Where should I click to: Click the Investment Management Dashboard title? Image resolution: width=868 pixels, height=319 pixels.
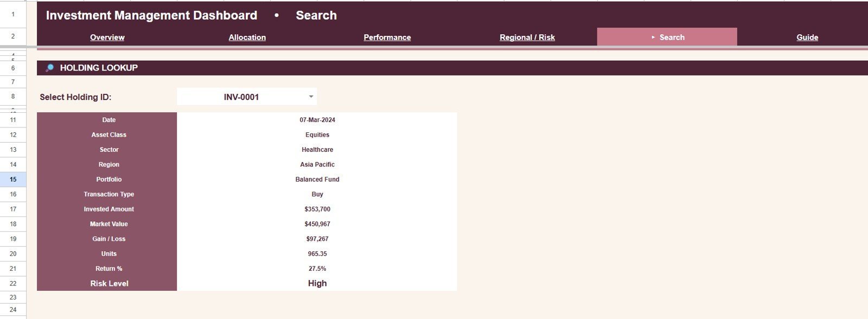pyautogui.click(x=151, y=15)
